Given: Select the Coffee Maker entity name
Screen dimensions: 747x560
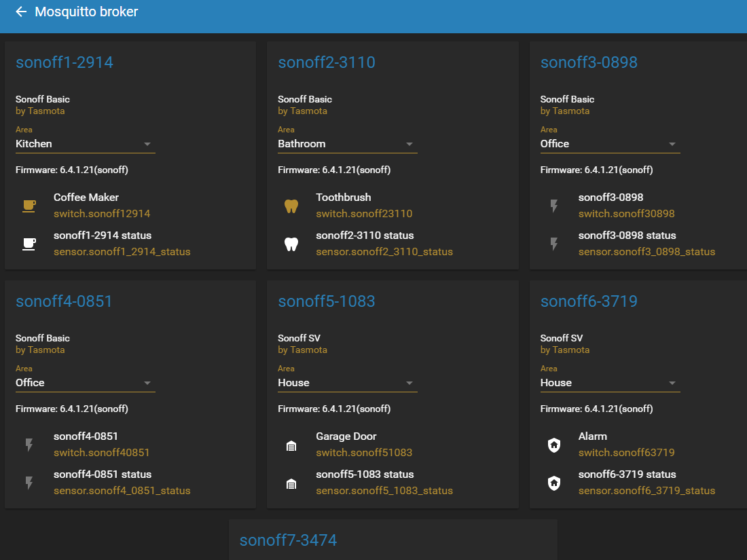Looking at the screenshot, I should (86, 197).
